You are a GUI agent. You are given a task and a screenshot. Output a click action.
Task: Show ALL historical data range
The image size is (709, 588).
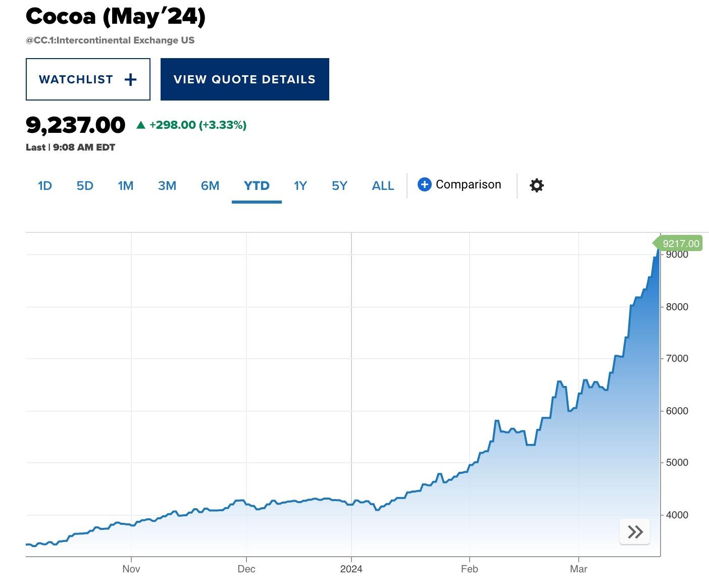pos(383,186)
